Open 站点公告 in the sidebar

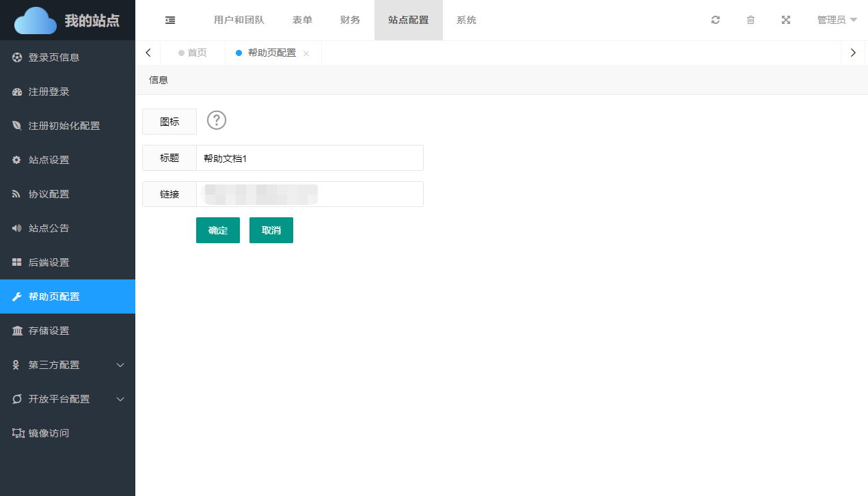click(x=49, y=228)
